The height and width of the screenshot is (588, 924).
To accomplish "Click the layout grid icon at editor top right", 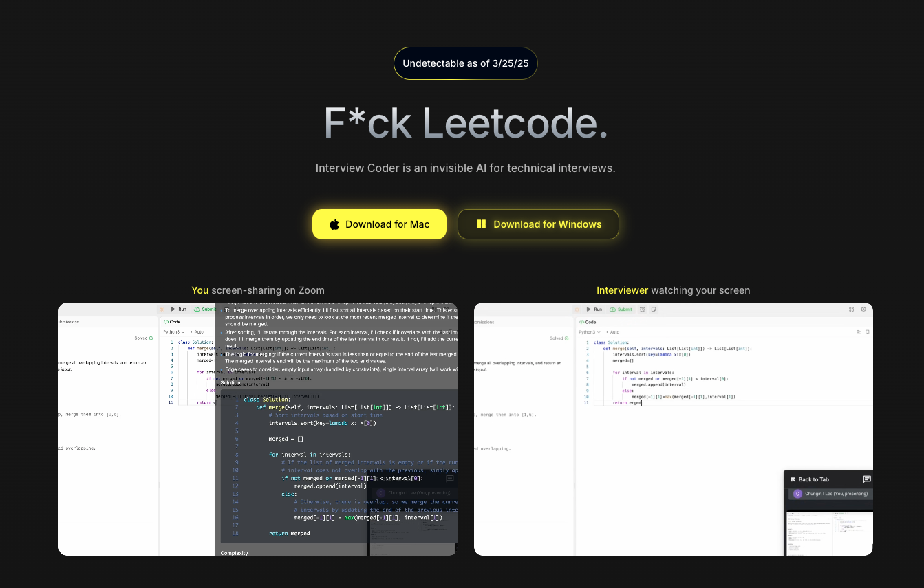I will point(852,309).
